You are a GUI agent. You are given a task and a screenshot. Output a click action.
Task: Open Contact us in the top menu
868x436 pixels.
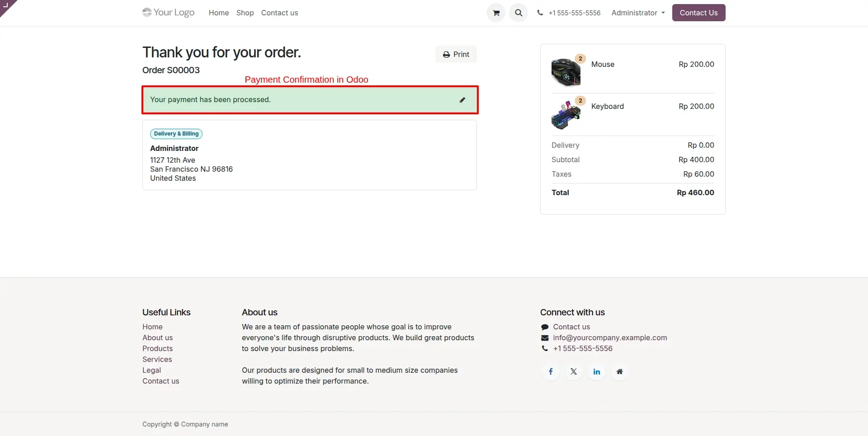point(279,13)
